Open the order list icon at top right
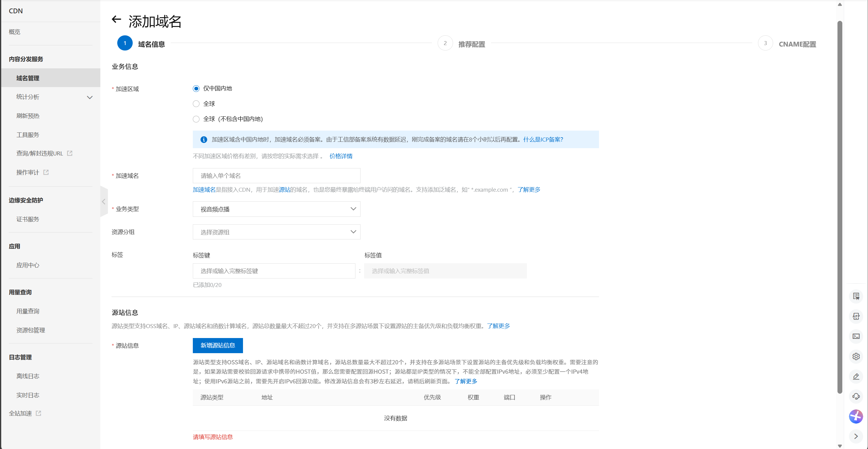Viewport: 868px width, 449px height. click(856, 296)
